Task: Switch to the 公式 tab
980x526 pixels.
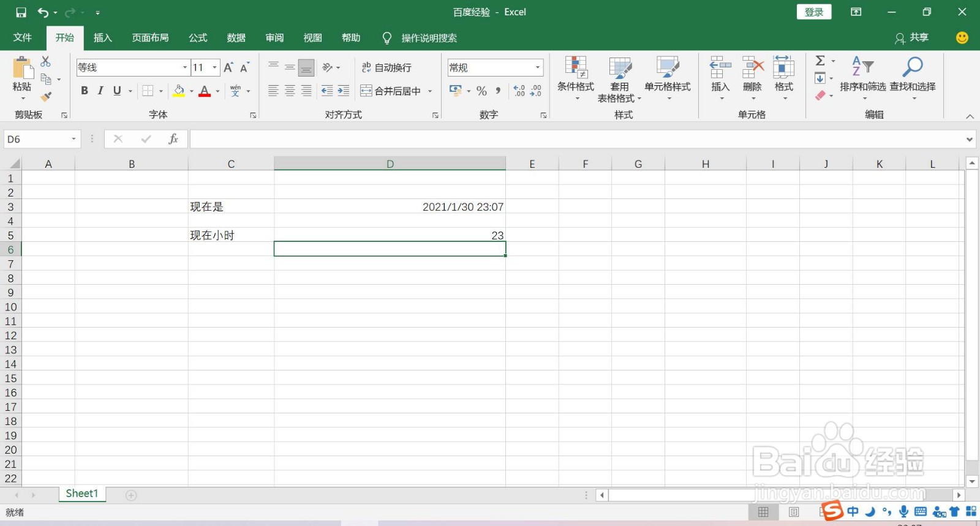Action: click(x=198, y=38)
